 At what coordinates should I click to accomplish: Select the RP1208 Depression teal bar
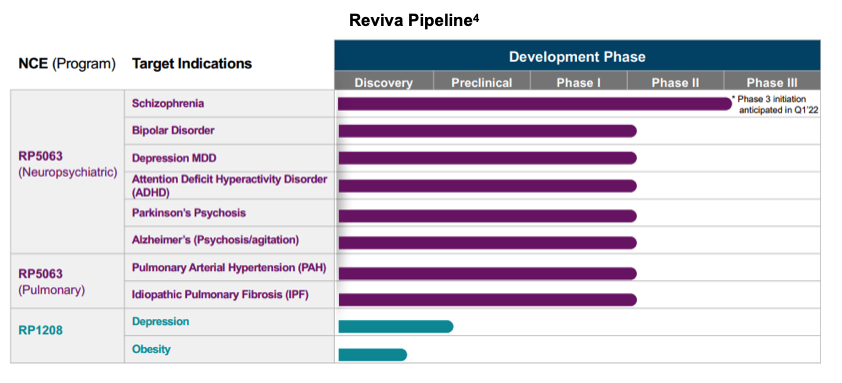pos(396,327)
